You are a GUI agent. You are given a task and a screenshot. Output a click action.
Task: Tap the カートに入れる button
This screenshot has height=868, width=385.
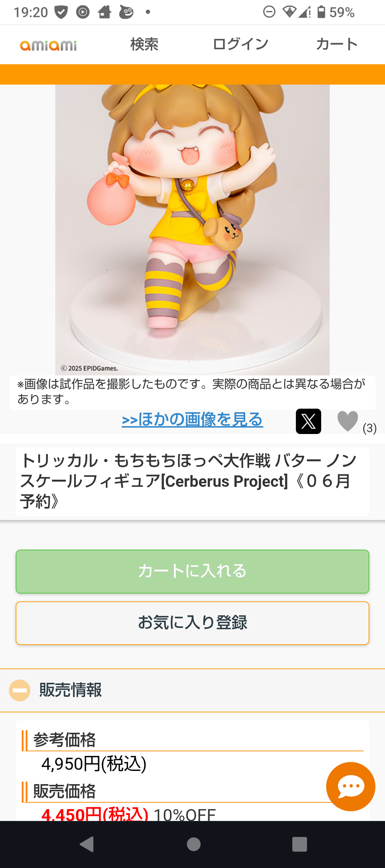192,571
